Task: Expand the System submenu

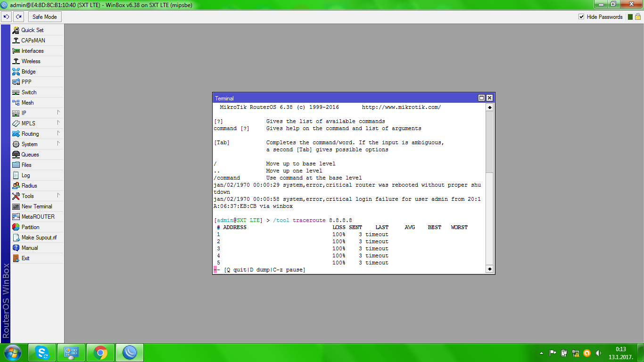Action: pos(37,144)
